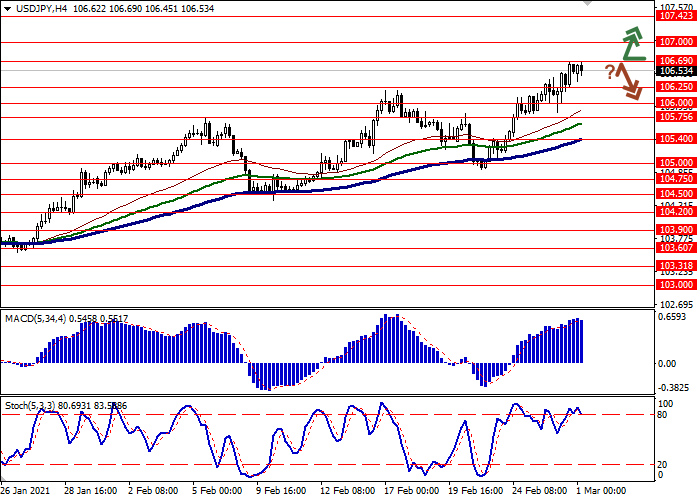Image resolution: width=700 pixels, height=500 pixels.
Task: Click the chart shift triangle marker at top
Action: [x=588, y=3]
